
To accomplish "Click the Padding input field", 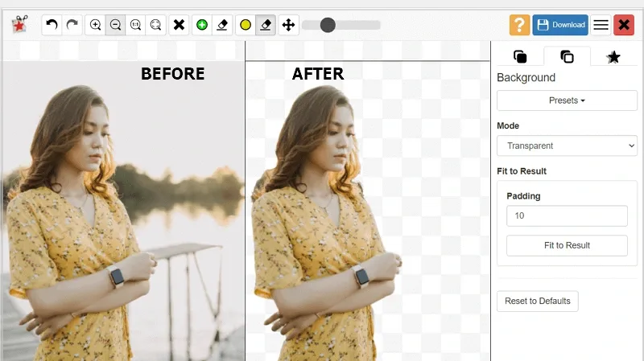I will [567, 215].
